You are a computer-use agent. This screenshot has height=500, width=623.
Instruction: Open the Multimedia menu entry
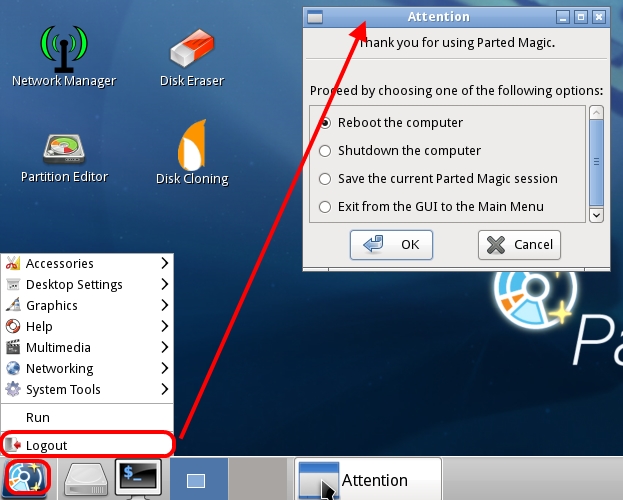(x=87, y=347)
